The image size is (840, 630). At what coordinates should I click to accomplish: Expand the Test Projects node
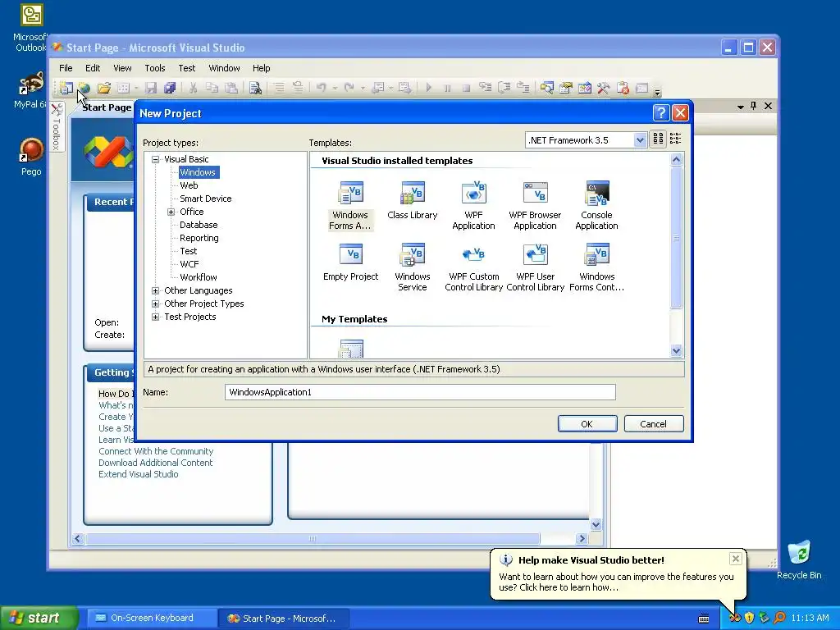(155, 317)
